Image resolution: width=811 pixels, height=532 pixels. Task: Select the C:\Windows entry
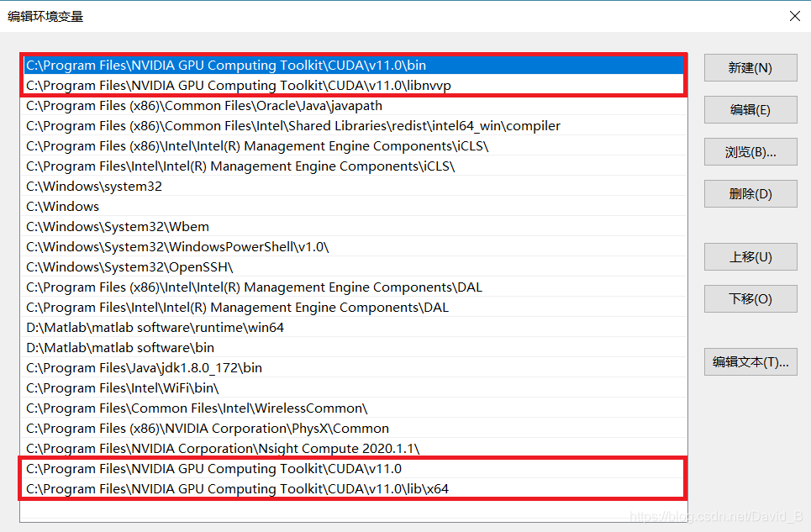[354, 206]
